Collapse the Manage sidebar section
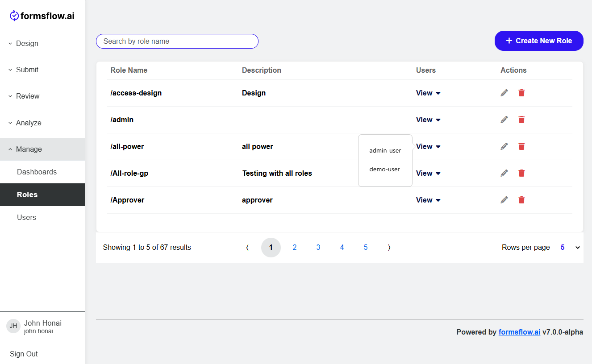This screenshot has height=364, width=592. 42,149
